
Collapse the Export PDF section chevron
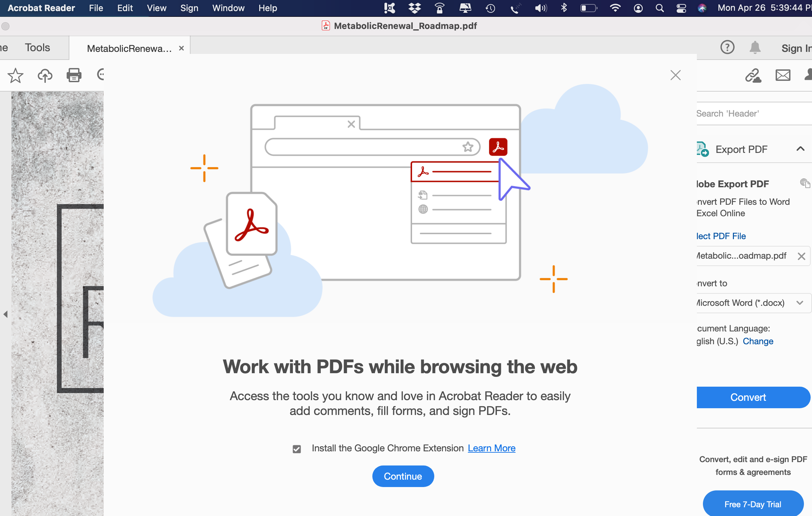coord(800,149)
